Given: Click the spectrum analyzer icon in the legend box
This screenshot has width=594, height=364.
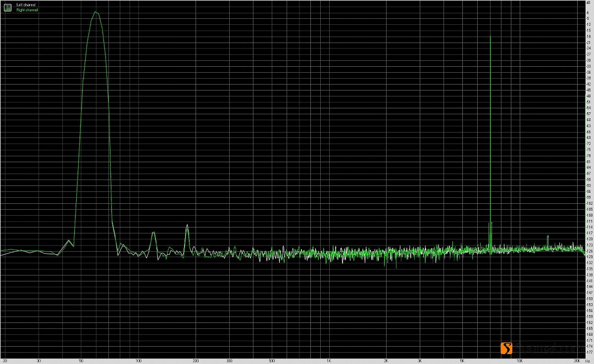Looking at the screenshot, I should [7, 7].
